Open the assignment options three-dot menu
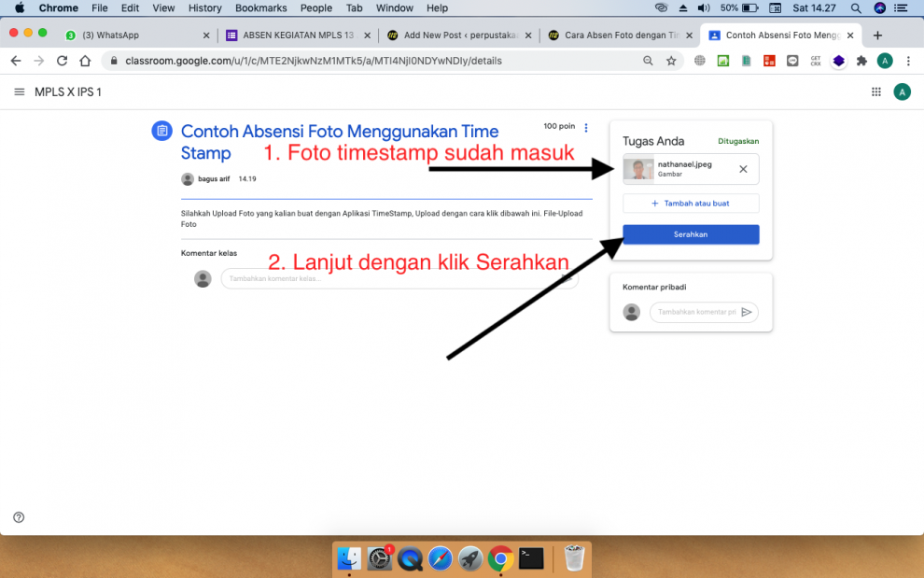The height and width of the screenshot is (578, 924). (585, 128)
